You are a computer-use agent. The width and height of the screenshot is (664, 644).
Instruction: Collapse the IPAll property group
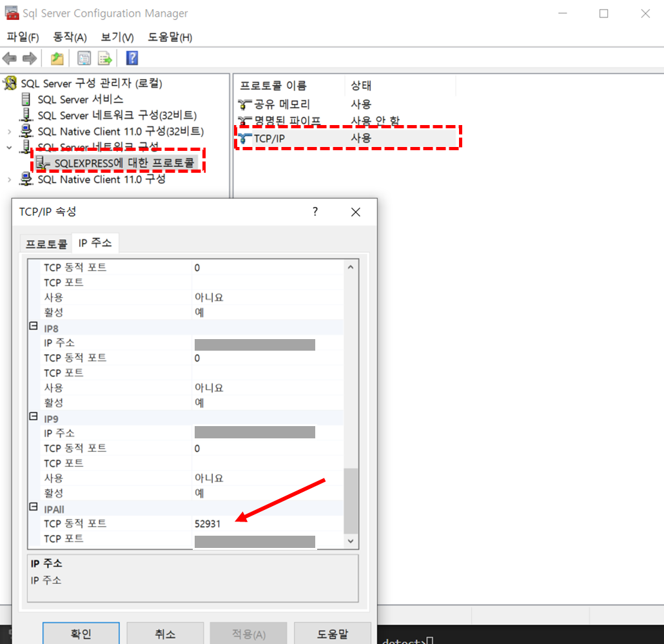34,507
